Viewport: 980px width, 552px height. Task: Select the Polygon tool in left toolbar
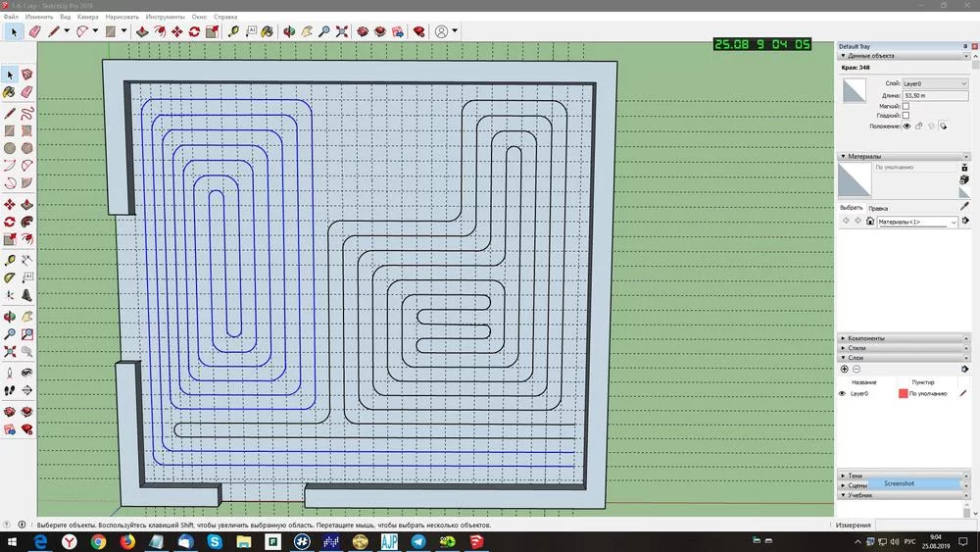(x=26, y=148)
